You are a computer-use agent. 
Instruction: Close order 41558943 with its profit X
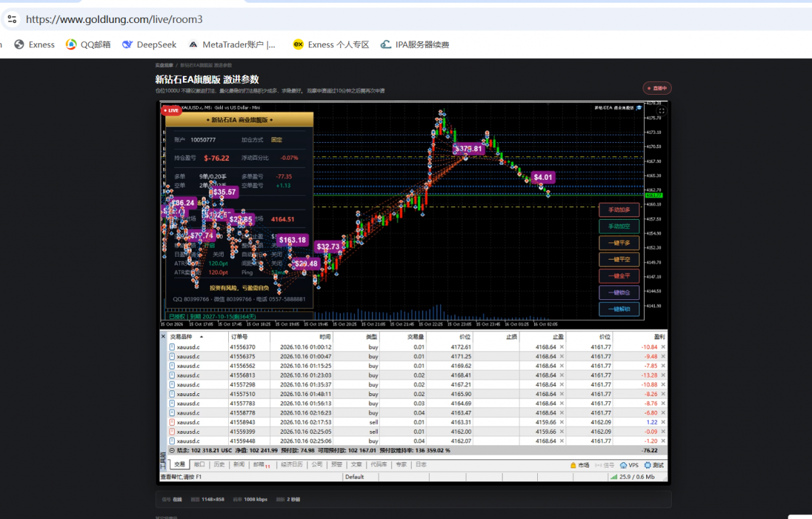[x=664, y=422]
